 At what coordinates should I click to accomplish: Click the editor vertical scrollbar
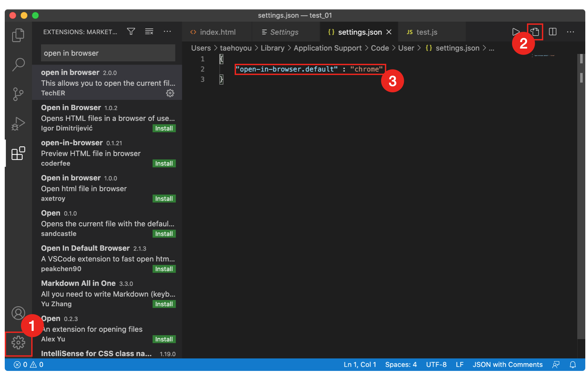(x=581, y=196)
